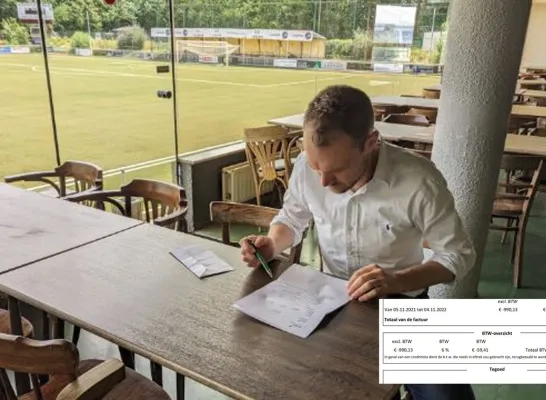The height and width of the screenshot is (400, 546).
Task: Click the paper document being signed
Action: (x=292, y=300)
